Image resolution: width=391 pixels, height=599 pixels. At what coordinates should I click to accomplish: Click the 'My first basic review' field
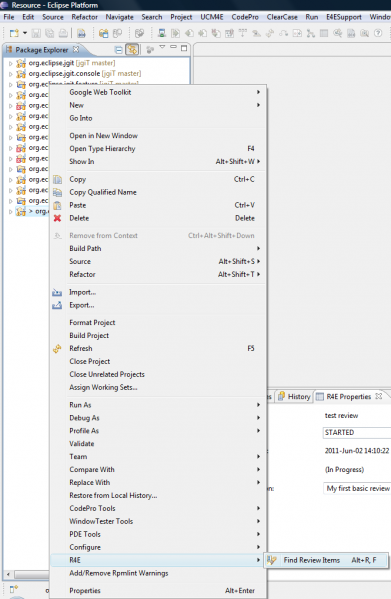[357, 489]
